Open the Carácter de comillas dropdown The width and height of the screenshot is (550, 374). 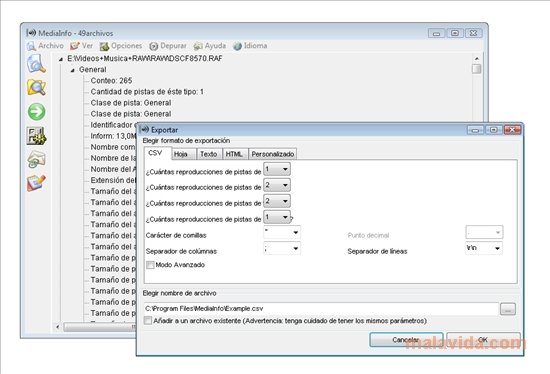coord(282,232)
